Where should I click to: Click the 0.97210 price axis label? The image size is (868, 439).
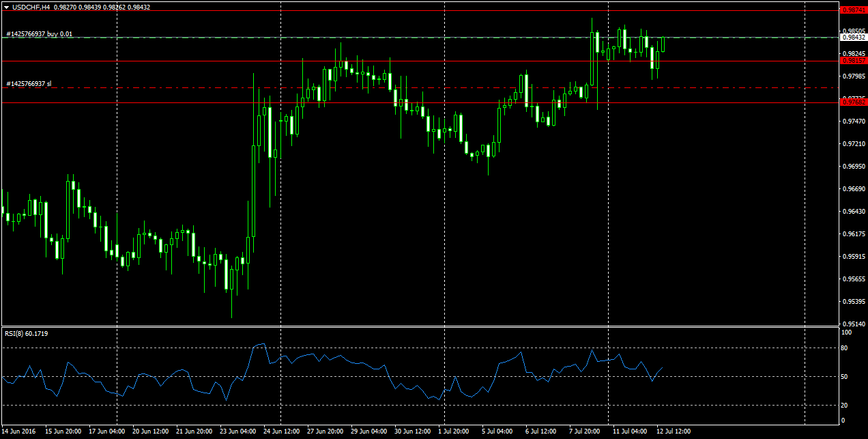pyautogui.click(x=854, y=143)
